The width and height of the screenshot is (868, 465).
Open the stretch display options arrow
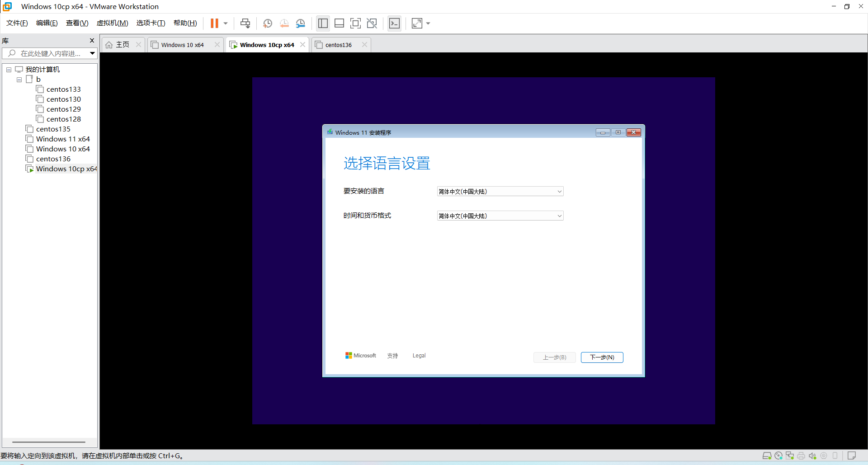(x=428, y=23)
